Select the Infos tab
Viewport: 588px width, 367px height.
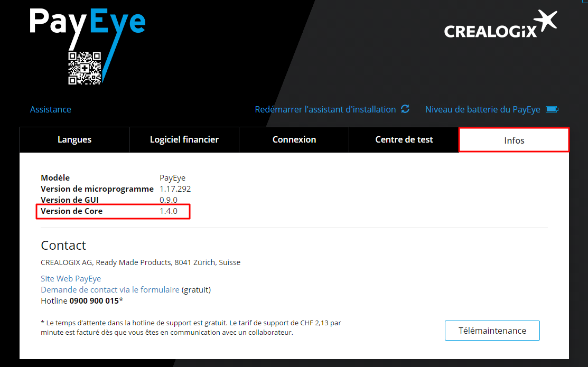(x=514, y=140)
